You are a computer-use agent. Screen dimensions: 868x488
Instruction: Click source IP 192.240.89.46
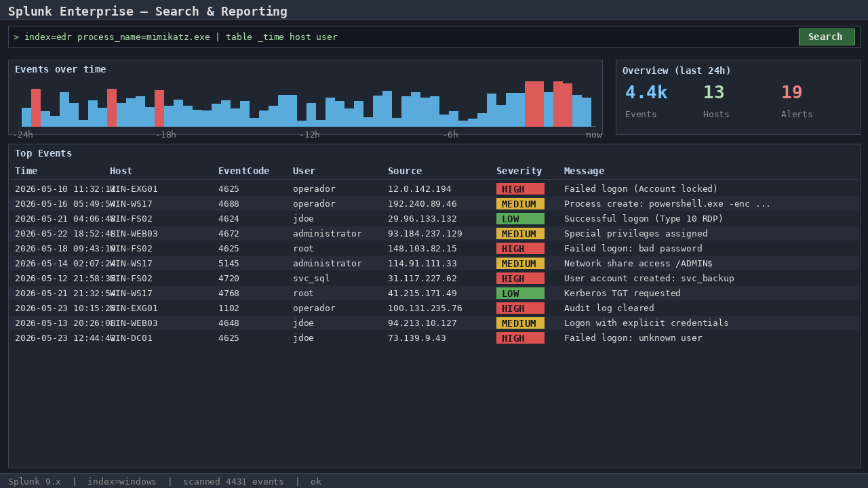coord(422,204)
